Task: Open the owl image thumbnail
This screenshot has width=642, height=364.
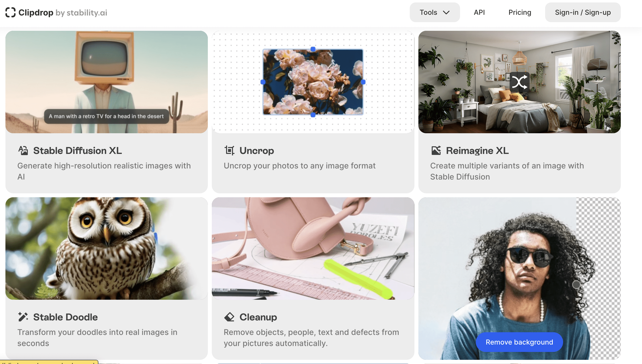Action: point(107,248)
